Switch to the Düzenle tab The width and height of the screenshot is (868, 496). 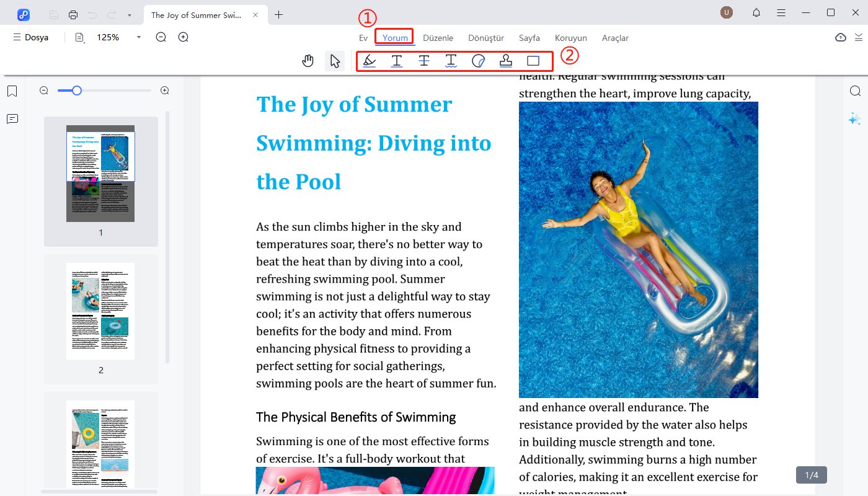coord(438,38)
